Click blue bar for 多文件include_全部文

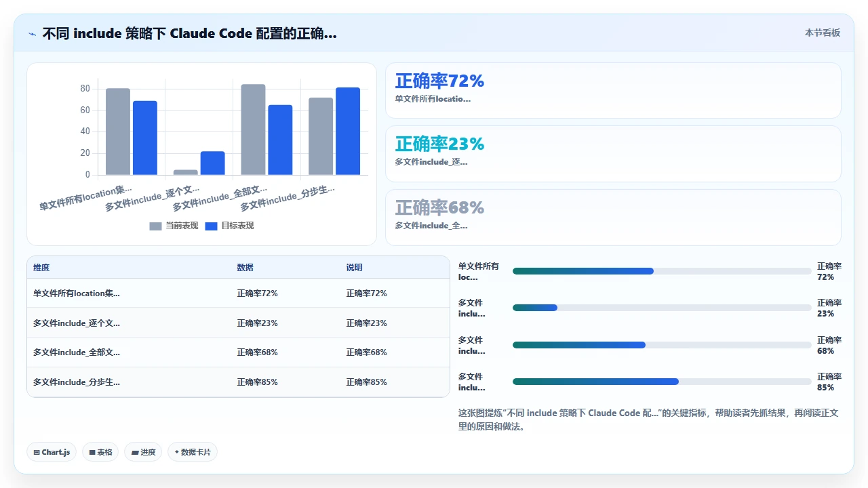[x=280, y=140]
